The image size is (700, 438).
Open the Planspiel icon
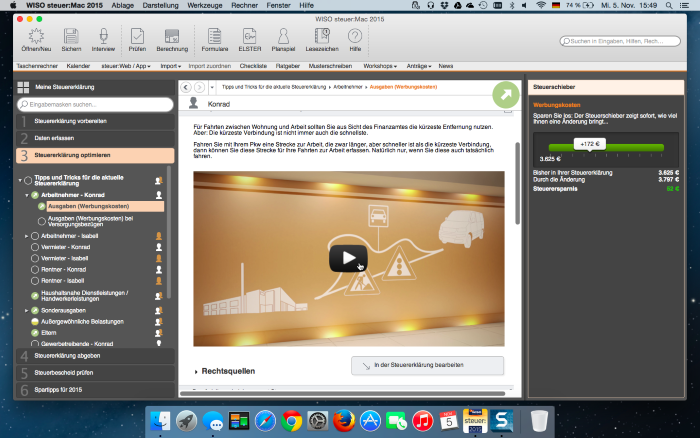coord(283,40)
